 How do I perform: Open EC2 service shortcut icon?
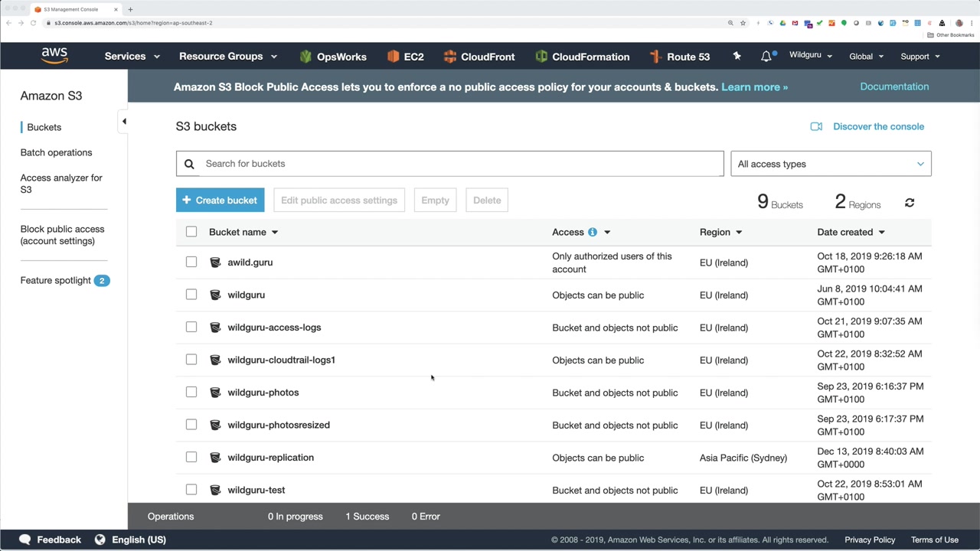(x=394, y=57)
